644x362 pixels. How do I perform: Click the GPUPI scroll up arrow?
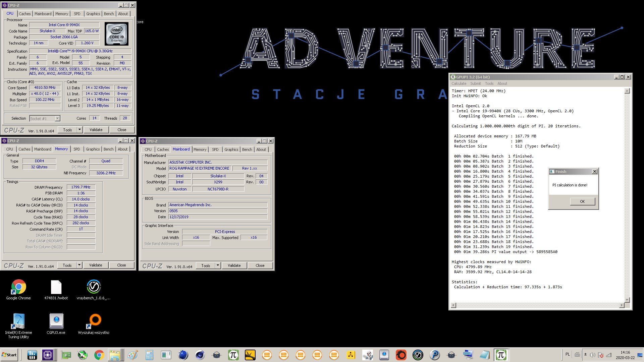(x=627, y=91)
